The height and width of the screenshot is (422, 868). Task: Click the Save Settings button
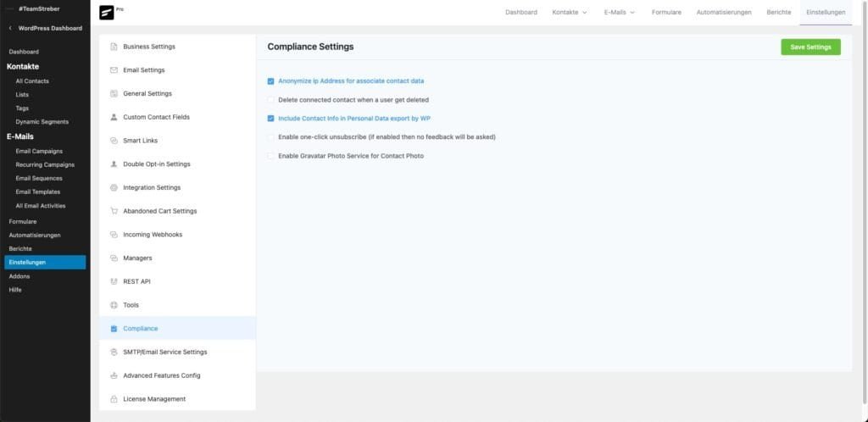click(x=810, y=47)
